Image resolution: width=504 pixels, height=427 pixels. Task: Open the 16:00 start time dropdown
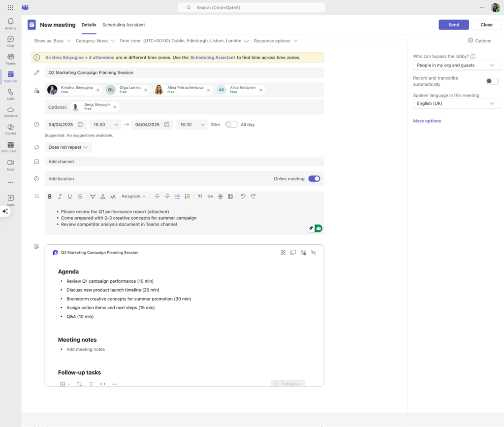(x=105, y=125)
